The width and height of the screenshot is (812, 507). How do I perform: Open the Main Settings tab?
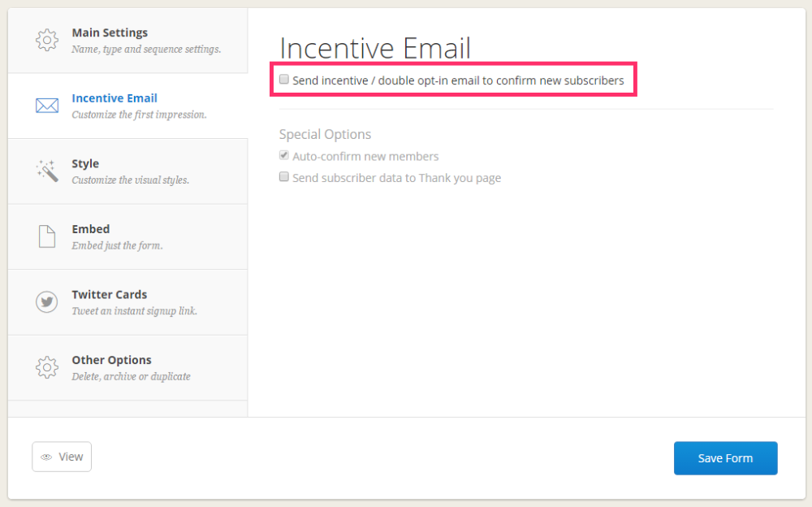[127, 40]
